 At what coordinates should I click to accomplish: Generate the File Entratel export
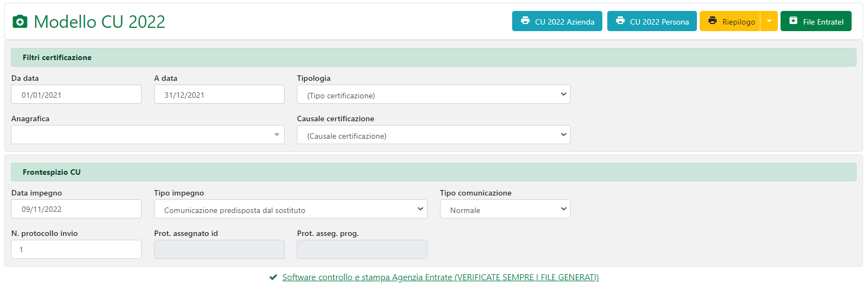pyautogui.click(x=816, y=21)
